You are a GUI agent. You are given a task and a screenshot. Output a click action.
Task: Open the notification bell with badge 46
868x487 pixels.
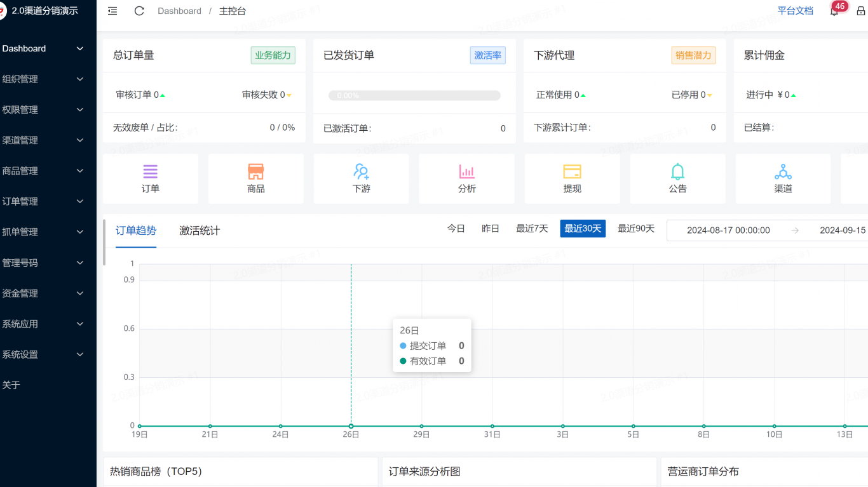(x=834, y=11)
